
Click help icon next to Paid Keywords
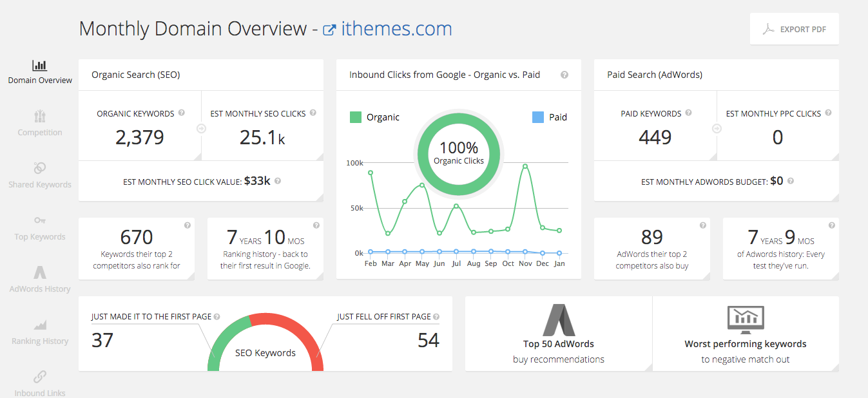click(689, 113)
